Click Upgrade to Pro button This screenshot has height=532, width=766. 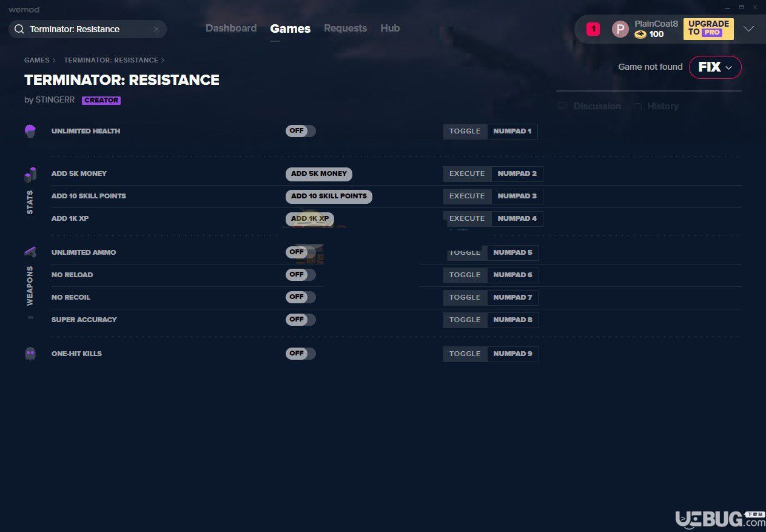[708, 29]
